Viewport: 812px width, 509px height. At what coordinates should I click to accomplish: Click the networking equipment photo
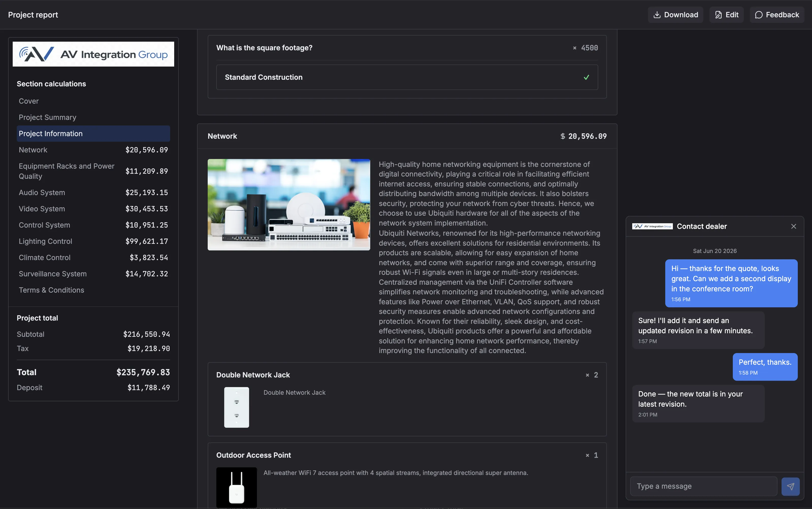point(289,205)
